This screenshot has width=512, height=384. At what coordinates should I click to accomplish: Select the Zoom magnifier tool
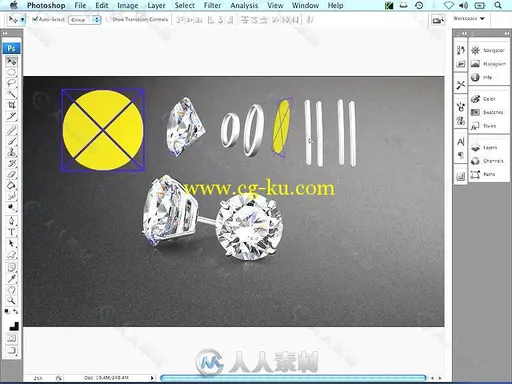pos(11,301)
